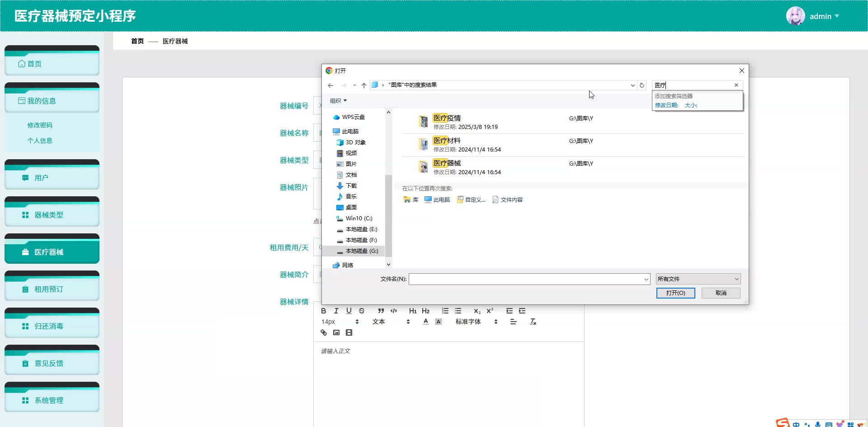Refresh the file dialog search results
This screenshot has width=868, height=427.
[x=642, y=85]
